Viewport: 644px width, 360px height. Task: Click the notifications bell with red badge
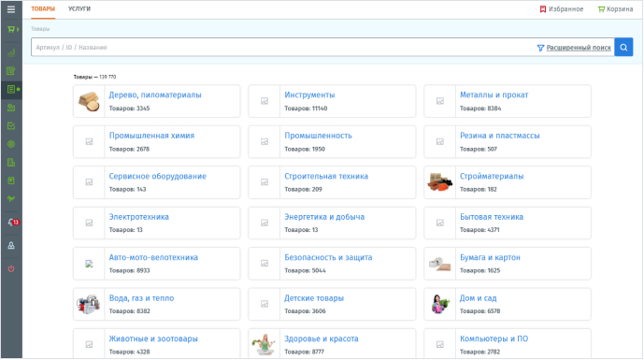click(x=12, y=223)
